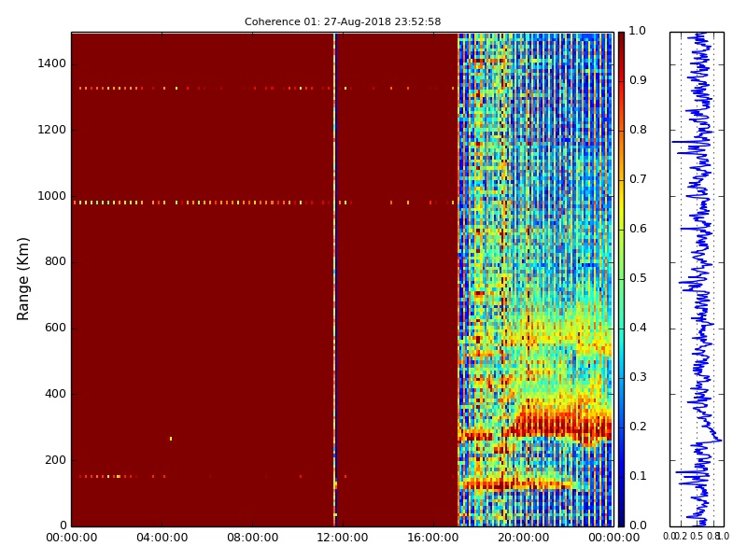This screenshot has height=560, width=747.
Task: Click the isolated yellow pixel near 250 km range
Action: (171, 439)
